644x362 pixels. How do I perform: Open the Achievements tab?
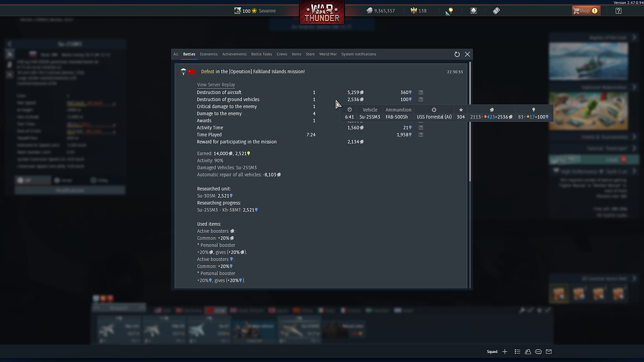click(x=234, y=54)
